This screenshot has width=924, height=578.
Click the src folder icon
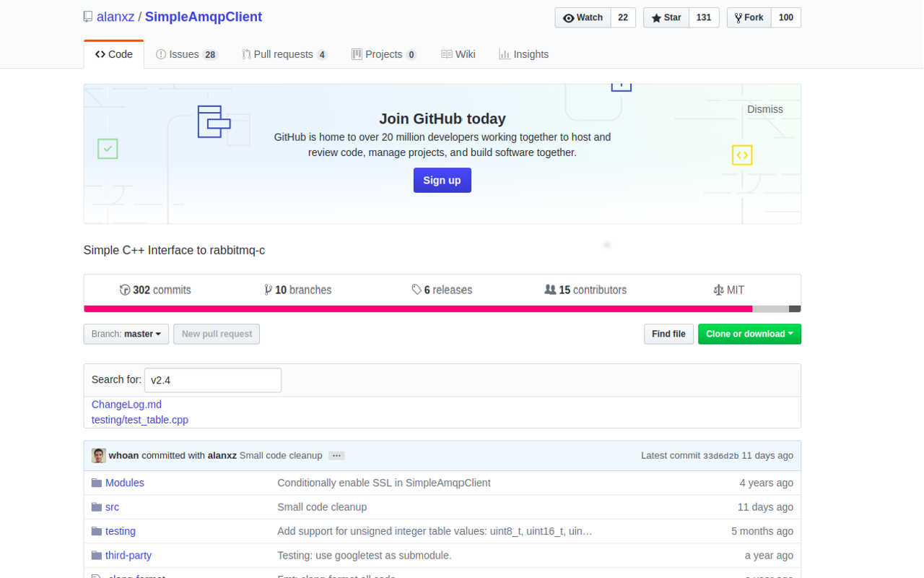coord(97,507)
